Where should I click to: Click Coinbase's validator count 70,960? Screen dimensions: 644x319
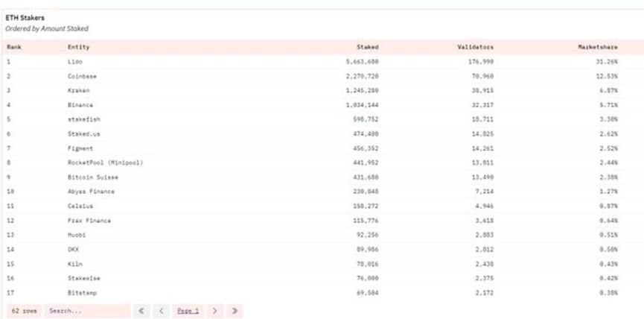click(x=482, y=76)
